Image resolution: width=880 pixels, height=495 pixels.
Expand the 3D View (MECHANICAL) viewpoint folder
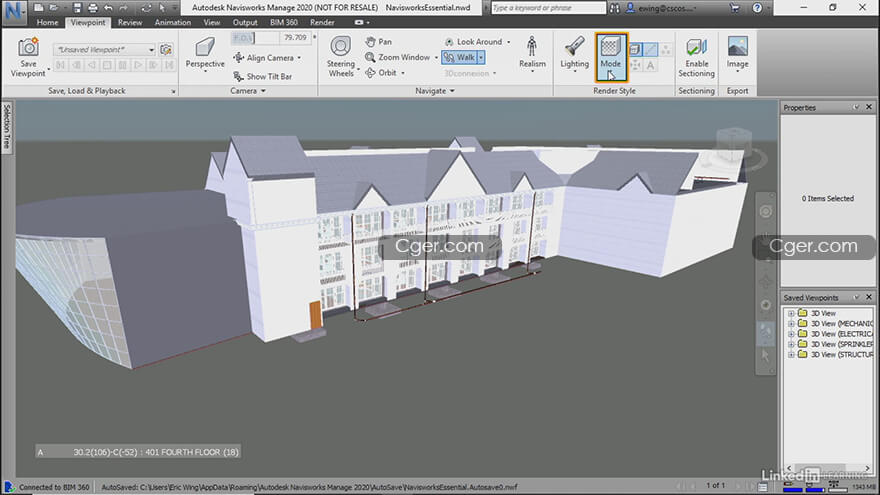(791, 324)
